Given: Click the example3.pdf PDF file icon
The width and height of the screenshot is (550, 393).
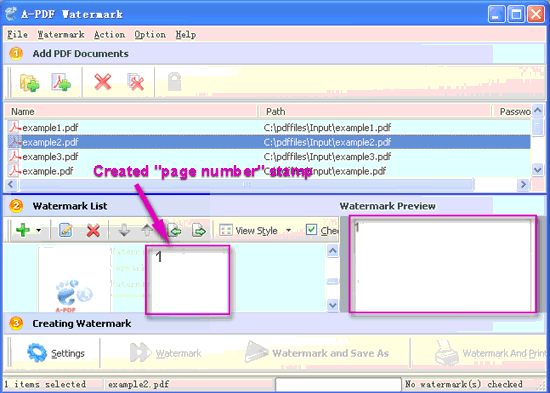Looking at the screenshot, I should pyautogui.click(x=15, y=156).
